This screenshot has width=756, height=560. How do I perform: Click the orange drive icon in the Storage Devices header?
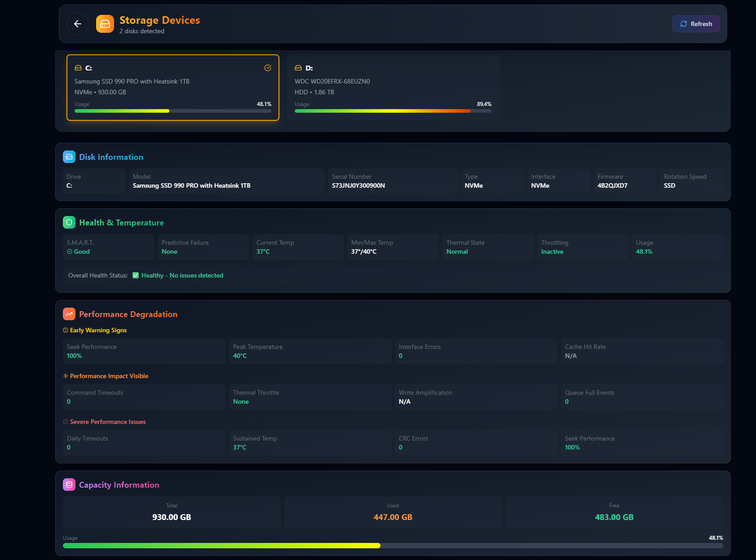(x=105, y=24)
